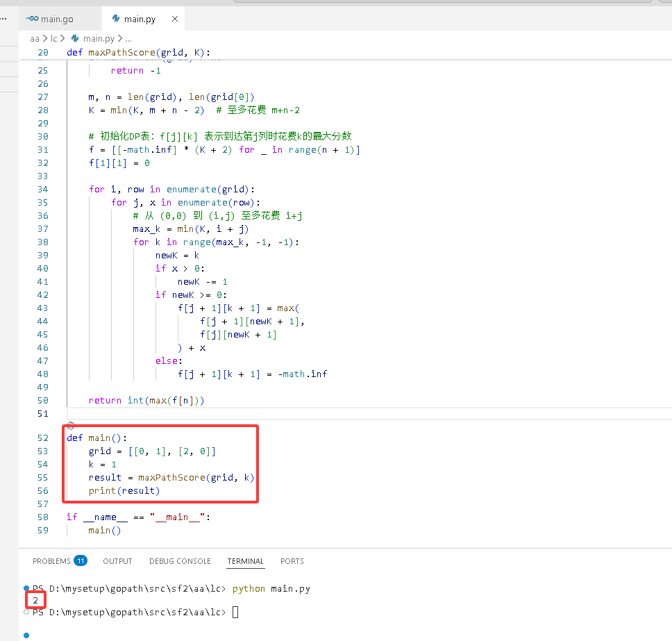Viewport: 672px width, 641px height.
Task: Click line number 52 in the gutter
Action: point(43,438)
